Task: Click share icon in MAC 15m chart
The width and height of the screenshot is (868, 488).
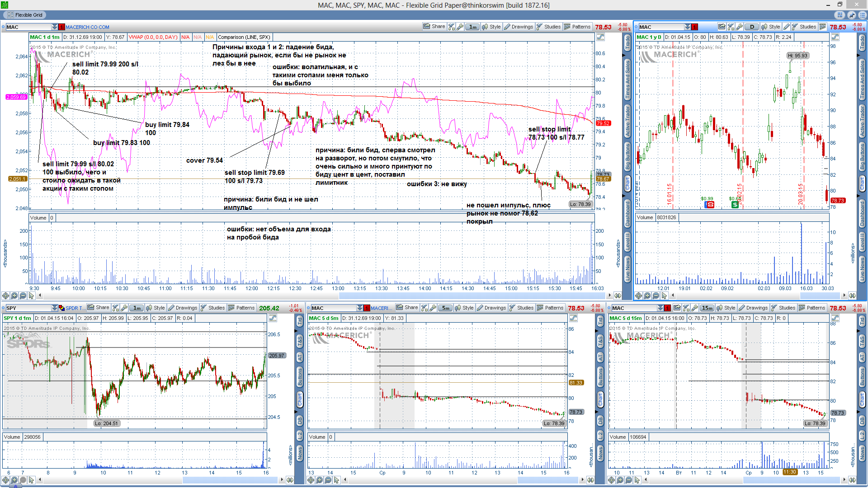Action: pos(677,308)
